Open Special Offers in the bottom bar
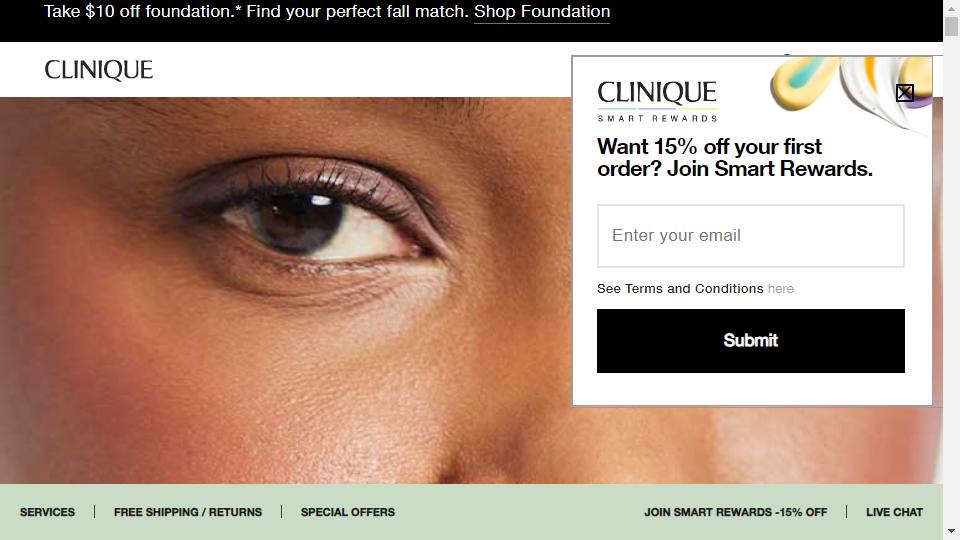 348,512
